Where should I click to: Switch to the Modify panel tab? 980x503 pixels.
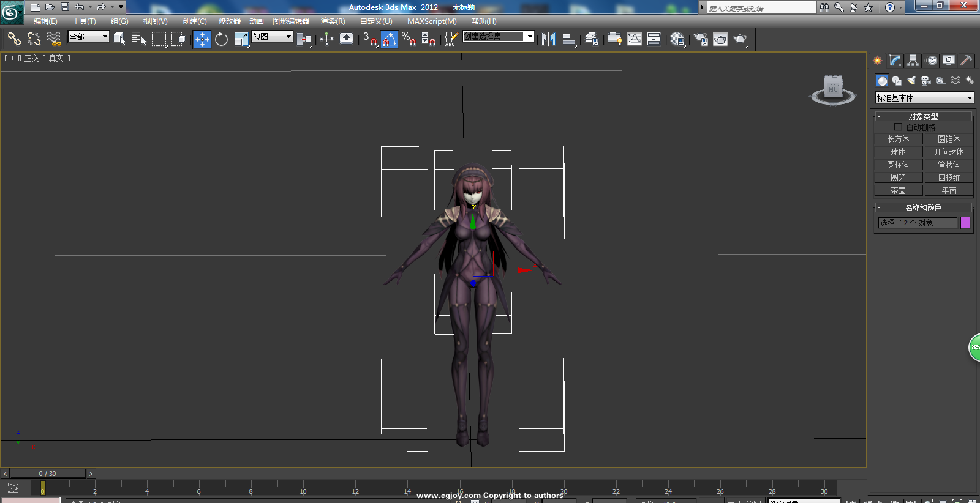pos(895,61)
